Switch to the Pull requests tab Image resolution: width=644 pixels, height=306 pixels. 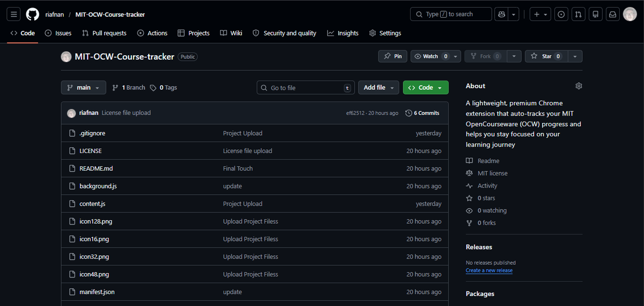pos(104,33)
